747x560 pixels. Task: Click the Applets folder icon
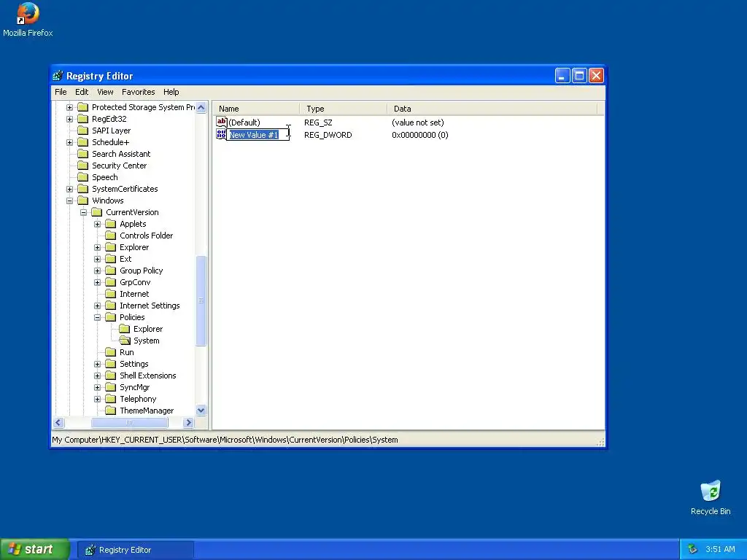111,224
